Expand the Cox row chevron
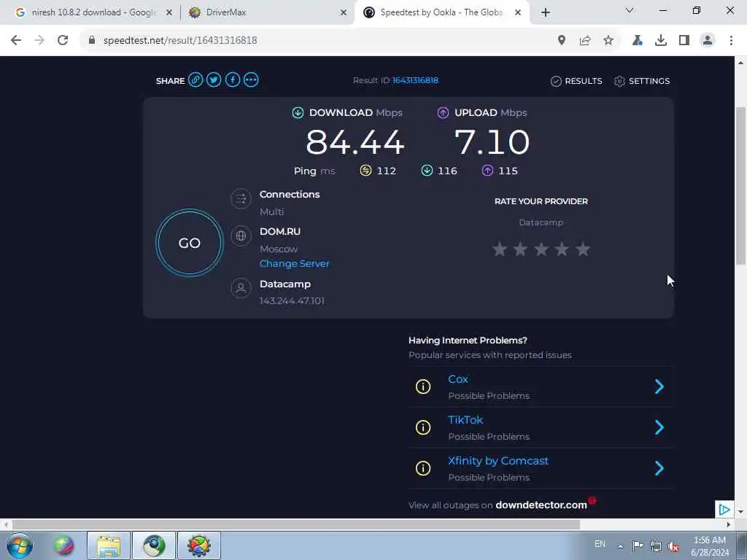Screen dimensions: 747x560 click(x=659, y=386)
